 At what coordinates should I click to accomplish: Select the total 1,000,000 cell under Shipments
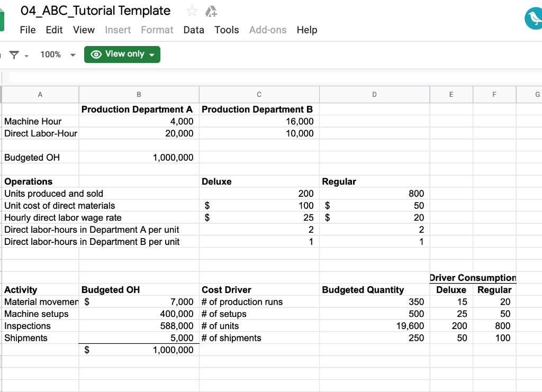tap(139, 350)
